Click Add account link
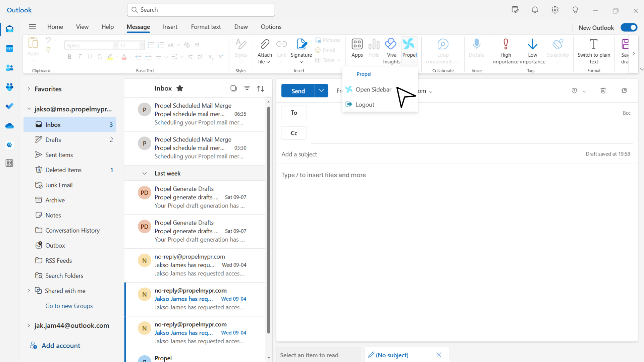The image size is (644, 362). pos(55,346)
